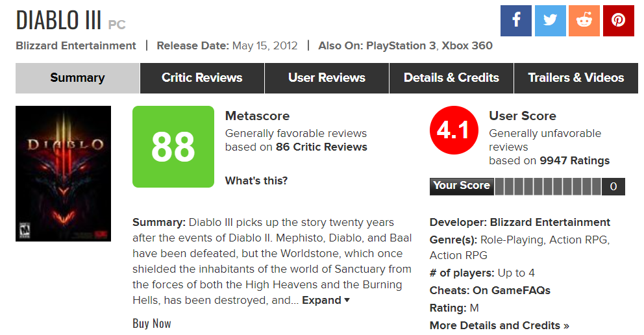Open More Details and Credits

tap(499, 325)
